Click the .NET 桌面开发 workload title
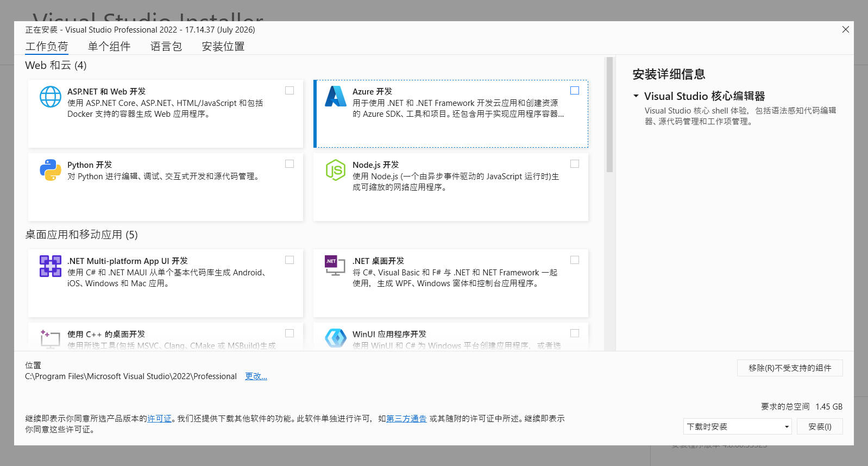 378,261
